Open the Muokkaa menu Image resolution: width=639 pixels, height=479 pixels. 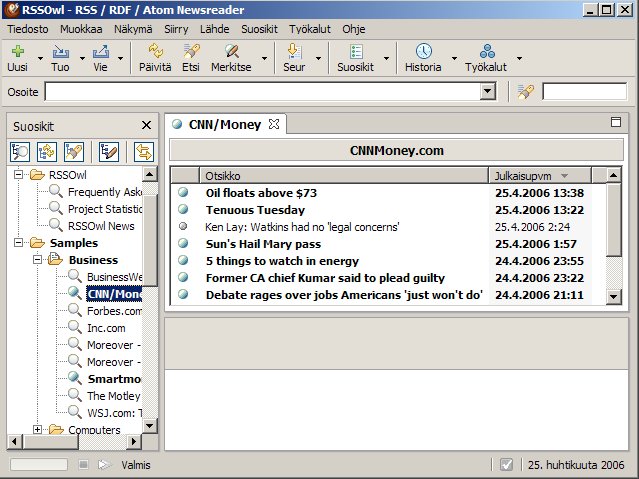point(81,29)
